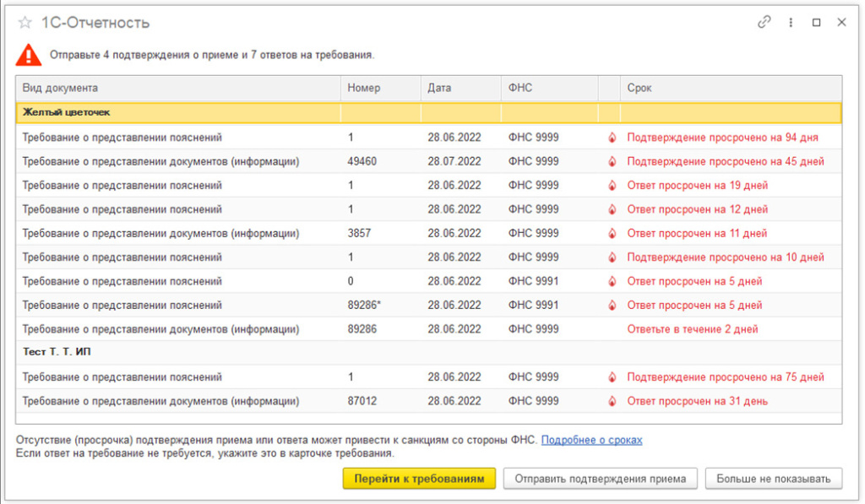
Task: Sort by 'Вид документа' column header
Action: 178,88
